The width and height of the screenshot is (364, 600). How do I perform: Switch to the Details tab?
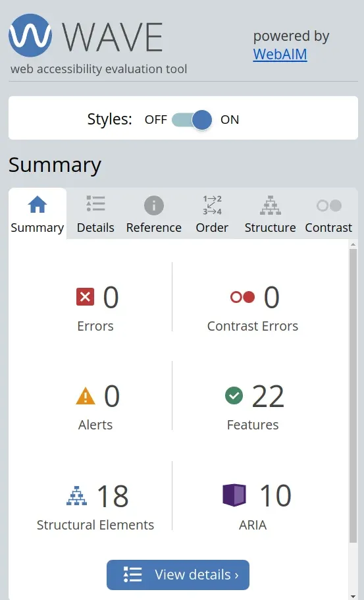[95, 214]
